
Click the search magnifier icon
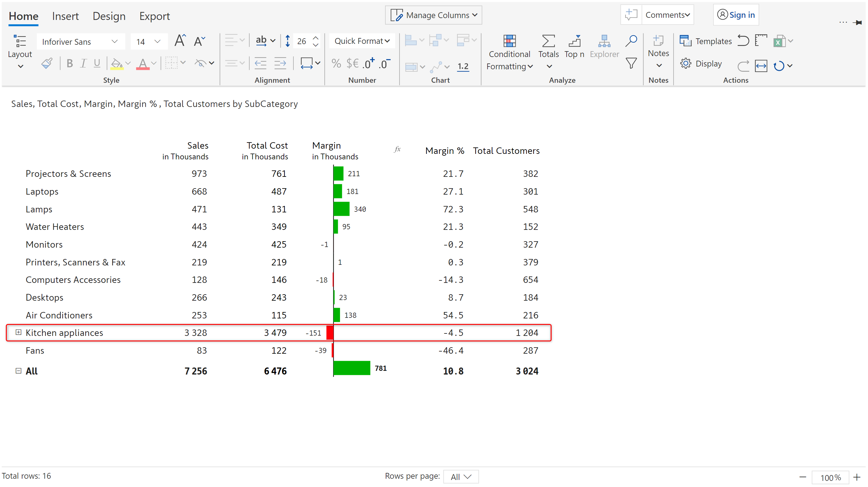(x=631, y=41)
